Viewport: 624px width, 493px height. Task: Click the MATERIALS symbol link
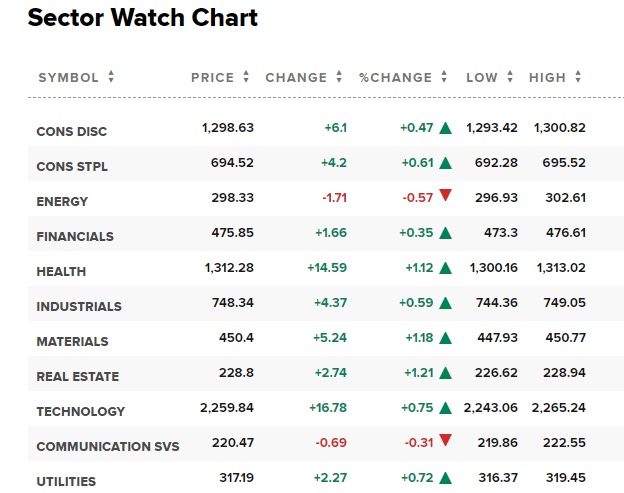click(x=72, y=341)
